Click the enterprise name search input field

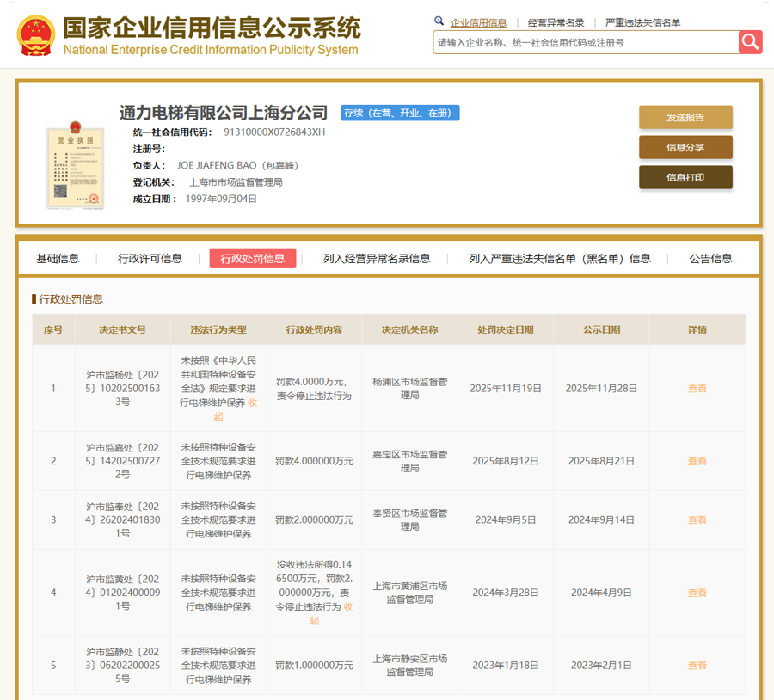click(x=585, y=42)
